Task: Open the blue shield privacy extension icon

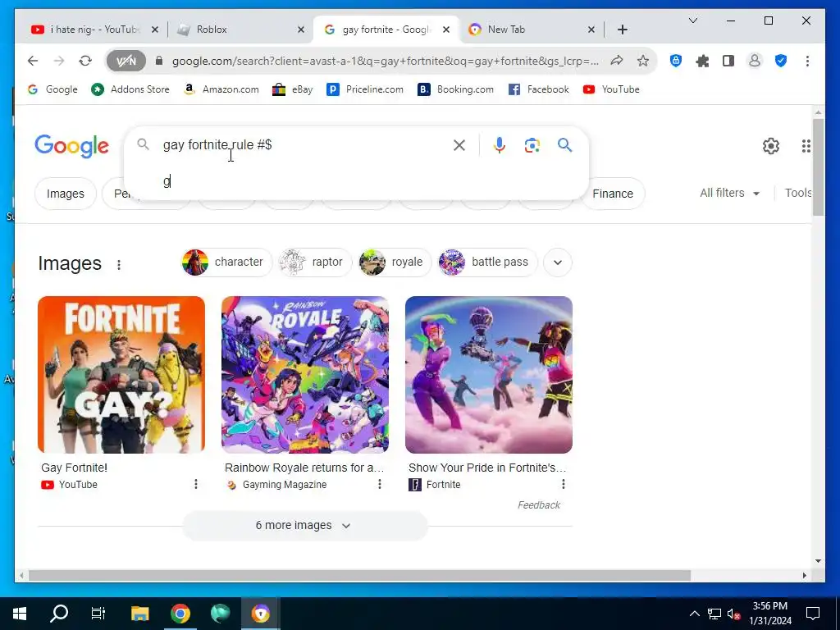Action: (676, 61)
